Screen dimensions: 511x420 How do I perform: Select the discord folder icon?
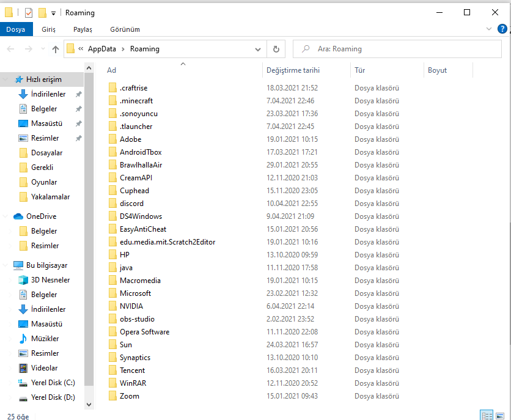point(112,204)
